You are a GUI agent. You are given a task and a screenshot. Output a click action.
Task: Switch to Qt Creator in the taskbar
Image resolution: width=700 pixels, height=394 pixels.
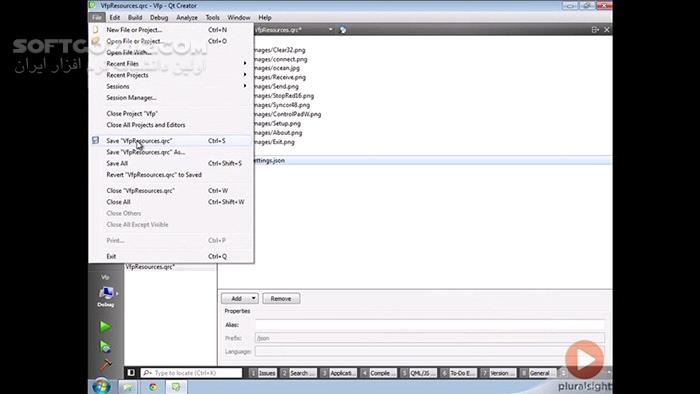click(x=176, y=387)
